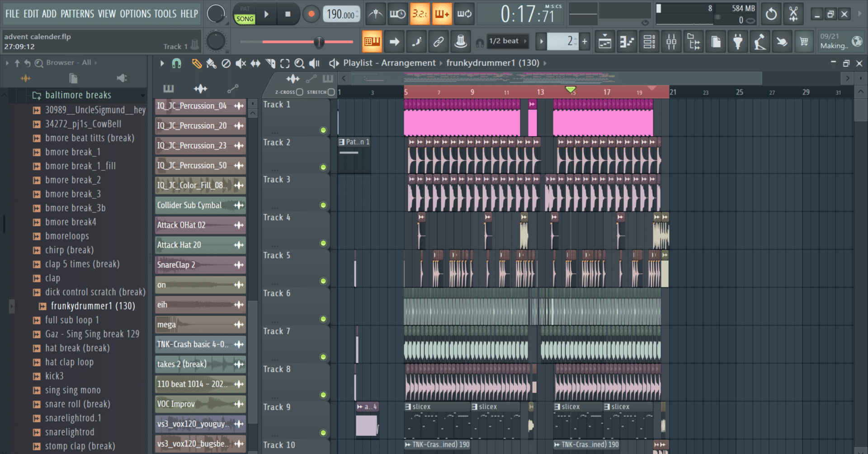The height and width of the screenshot is (454, 868).
Task: Open the playlist view icon
Action: coord(604,42)
